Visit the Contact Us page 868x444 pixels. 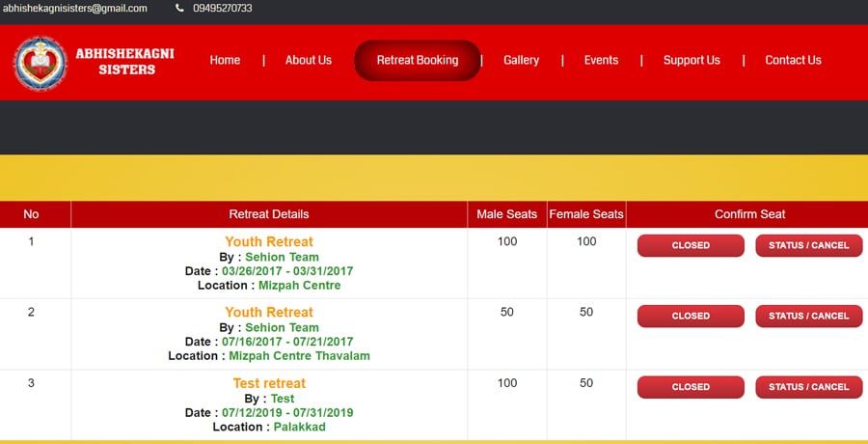point(793,60)
